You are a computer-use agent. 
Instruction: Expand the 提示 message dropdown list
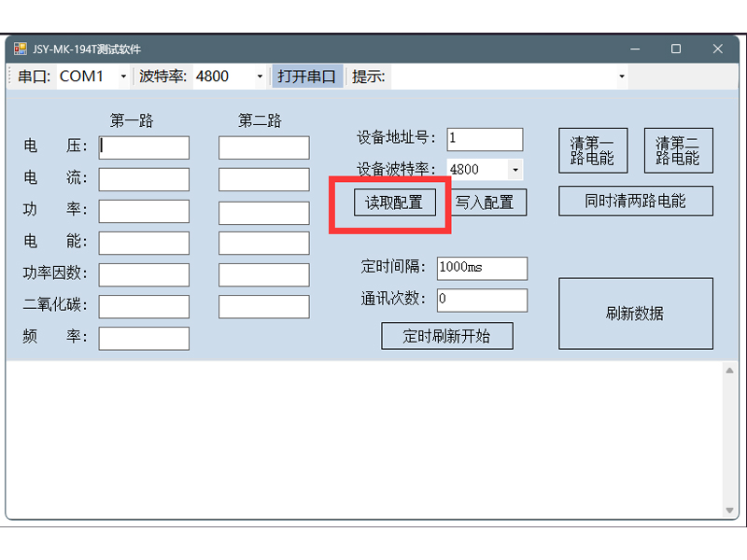tap(621, 76)
